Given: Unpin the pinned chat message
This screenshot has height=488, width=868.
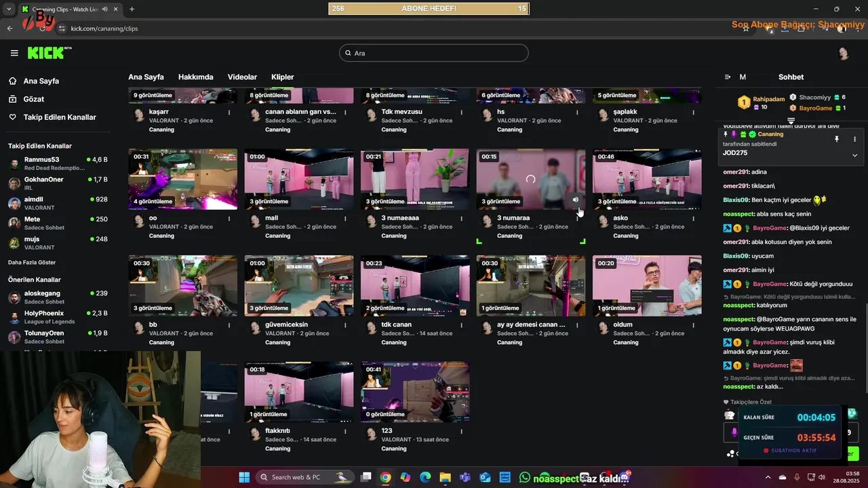Looking at the screenshot, I should coord(837,139).
